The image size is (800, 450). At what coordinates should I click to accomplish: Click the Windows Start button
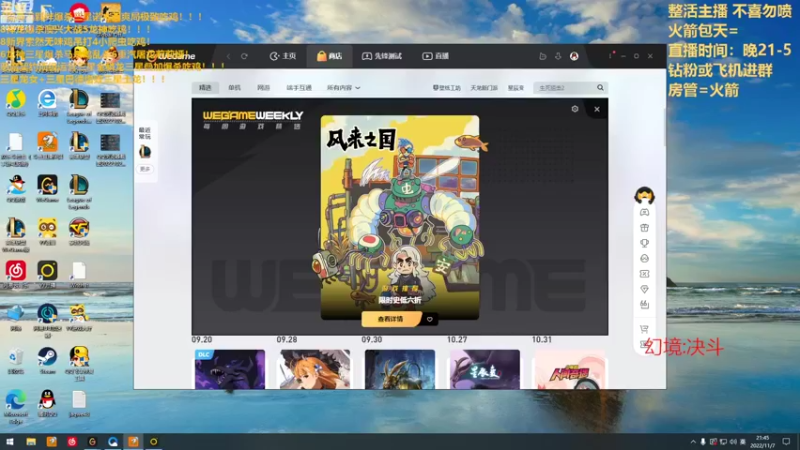click(x=10, y=442)
